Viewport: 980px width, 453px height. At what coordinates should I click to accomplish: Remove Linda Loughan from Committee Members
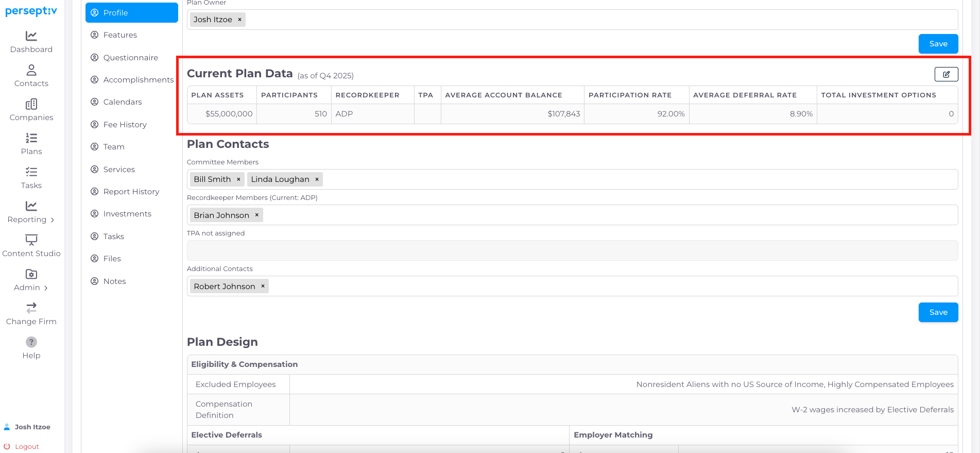[x=317, y=179]
